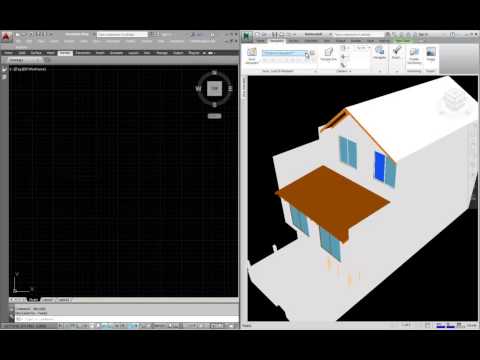The height and width of the screenshot is (360, 480).
Task: Click the W compass letter on ViewCube
Action: coord(198,89)
